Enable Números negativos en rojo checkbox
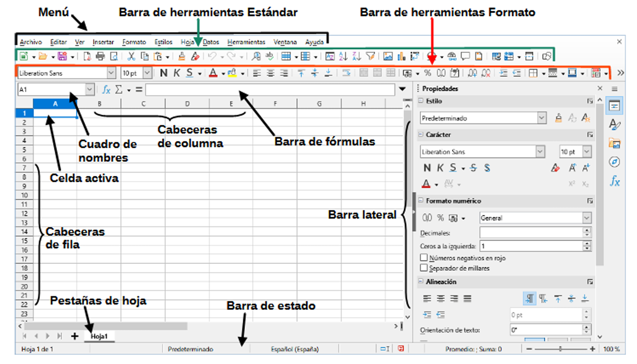The image size is (637, 364). (x=424, y=258)
